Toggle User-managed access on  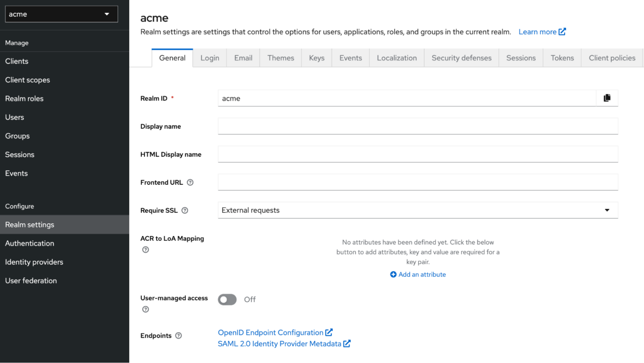pyautogui.click(x=227, y=299)
